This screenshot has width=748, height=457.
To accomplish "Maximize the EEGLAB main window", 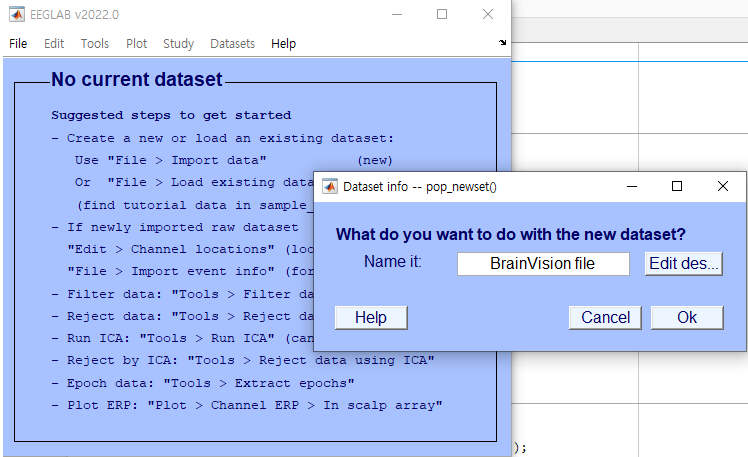I will coord(442,14).
